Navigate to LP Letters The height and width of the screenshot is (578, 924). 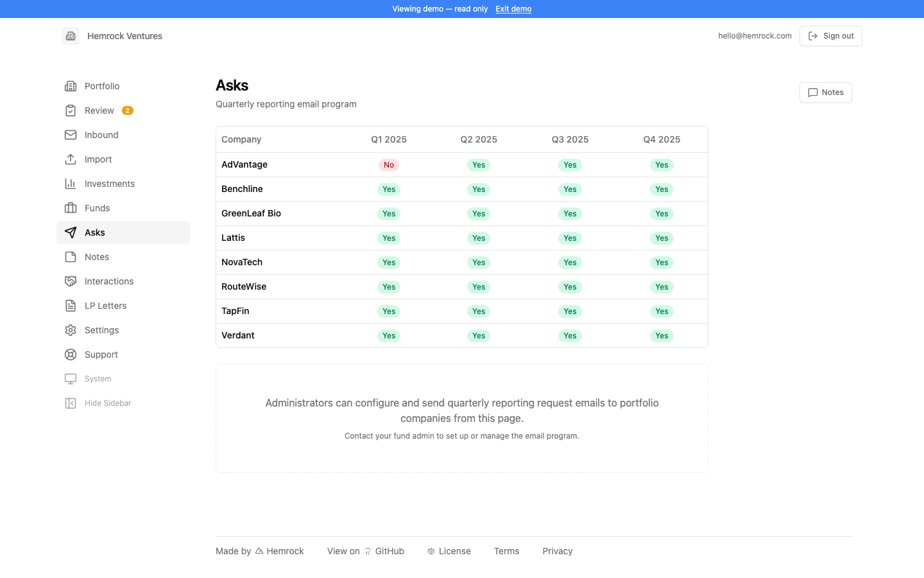tap(123, 306)
